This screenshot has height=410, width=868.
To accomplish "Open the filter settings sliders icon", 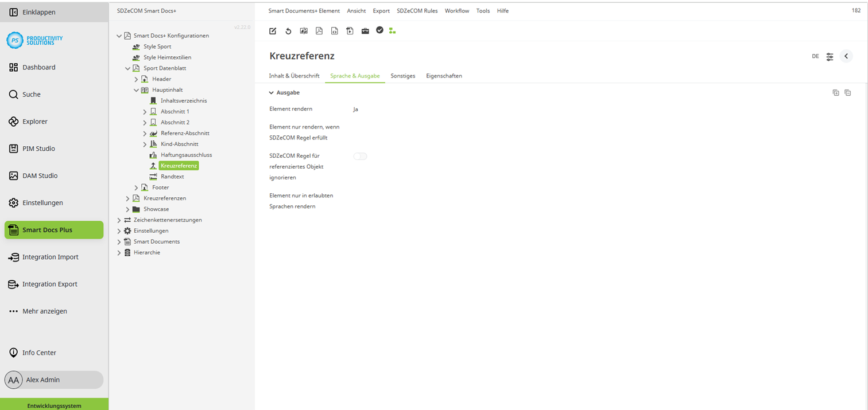I will [830, 57].
